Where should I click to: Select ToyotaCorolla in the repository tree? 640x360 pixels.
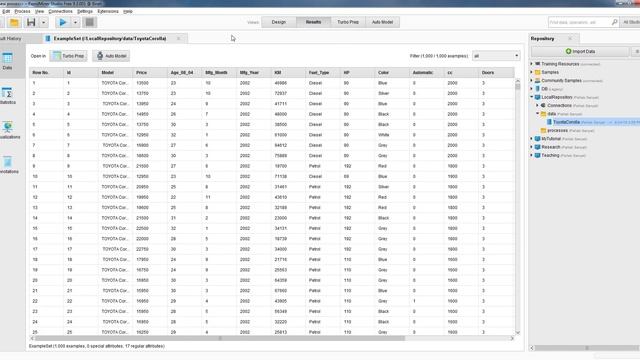[x=566, y=122]
